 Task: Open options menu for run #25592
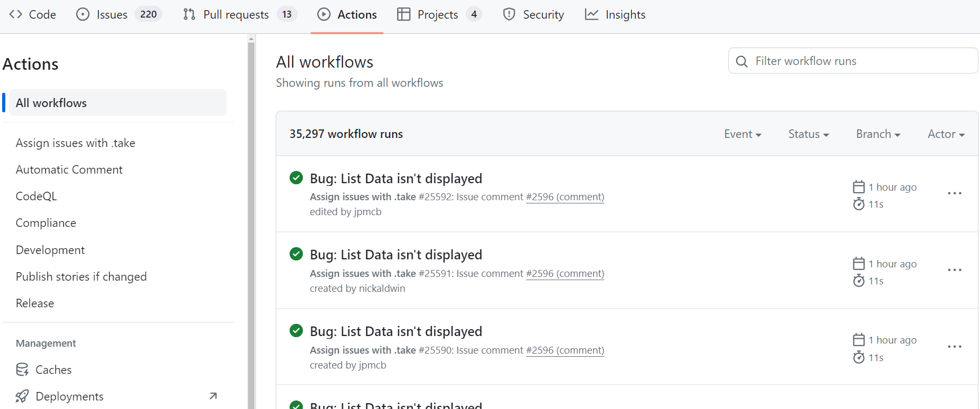(x=954, y=193)
